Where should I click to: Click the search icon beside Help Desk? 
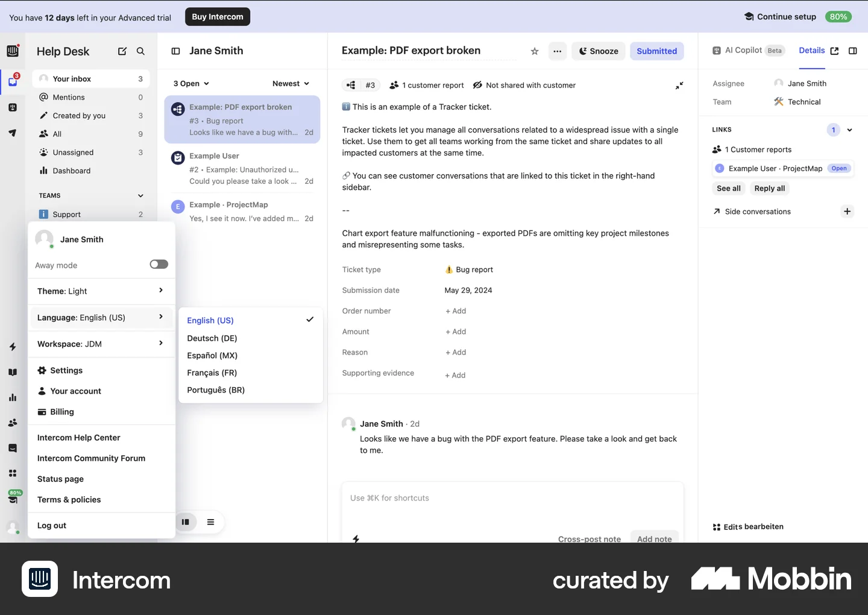click(140, 51)
